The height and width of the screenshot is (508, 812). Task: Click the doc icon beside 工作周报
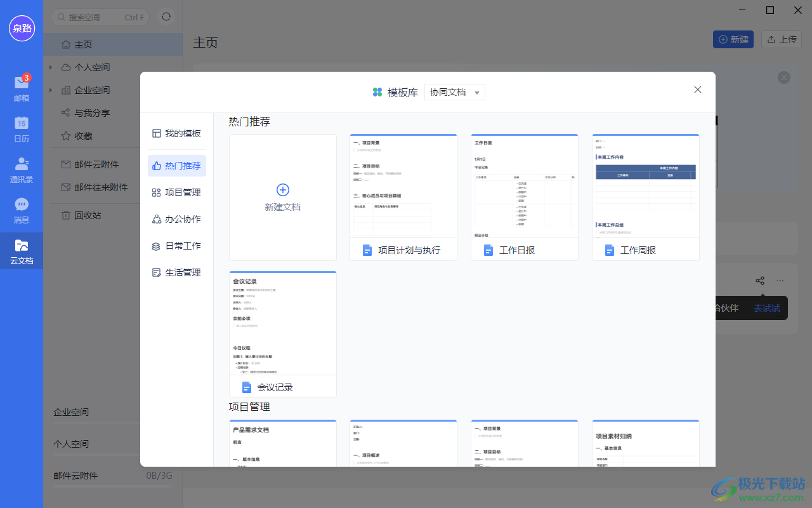(x=610, y=250)
